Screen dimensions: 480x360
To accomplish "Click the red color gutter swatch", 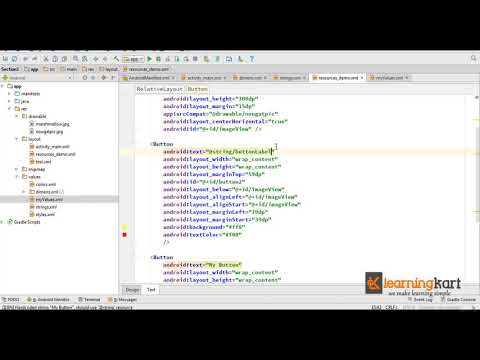I will (x=124, y=235).
